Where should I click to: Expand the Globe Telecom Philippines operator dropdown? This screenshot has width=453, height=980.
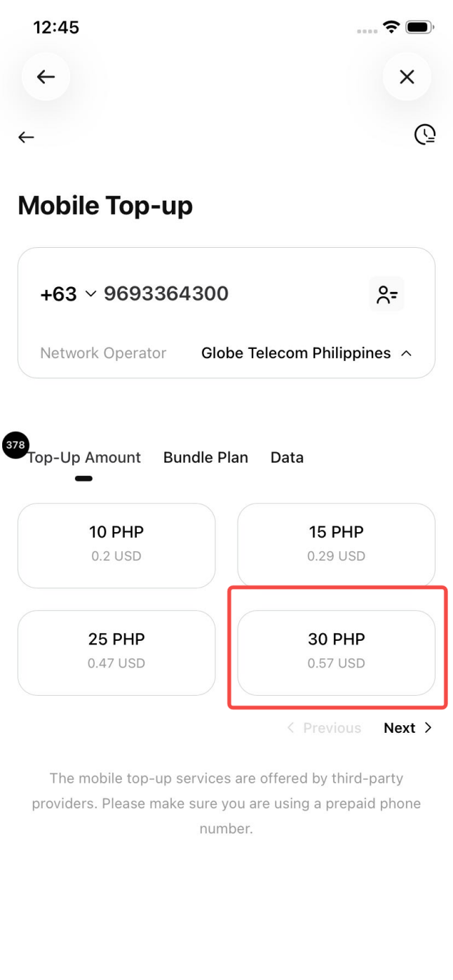[306, 353]
